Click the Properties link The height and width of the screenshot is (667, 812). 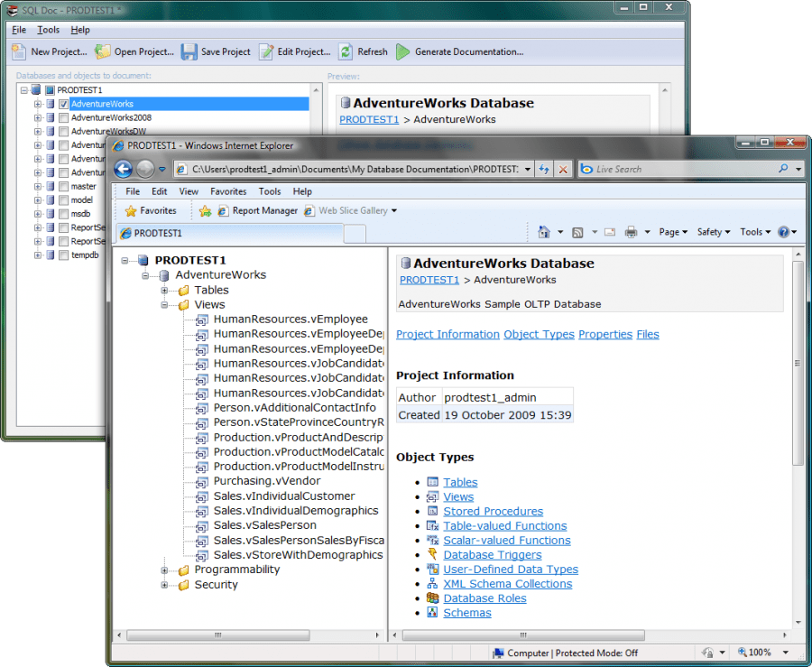click(x=605, y=335)
